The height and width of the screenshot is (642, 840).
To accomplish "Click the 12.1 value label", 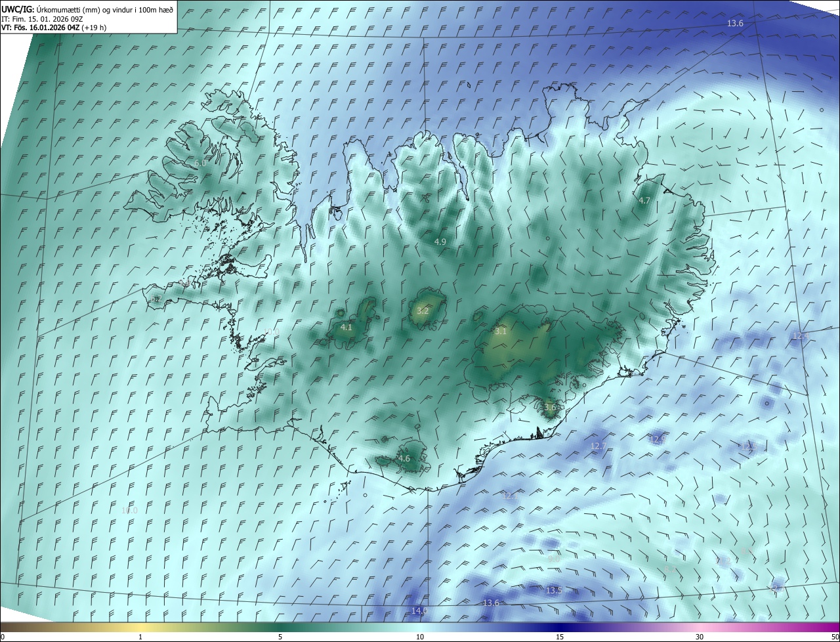I will pos(509,496).
